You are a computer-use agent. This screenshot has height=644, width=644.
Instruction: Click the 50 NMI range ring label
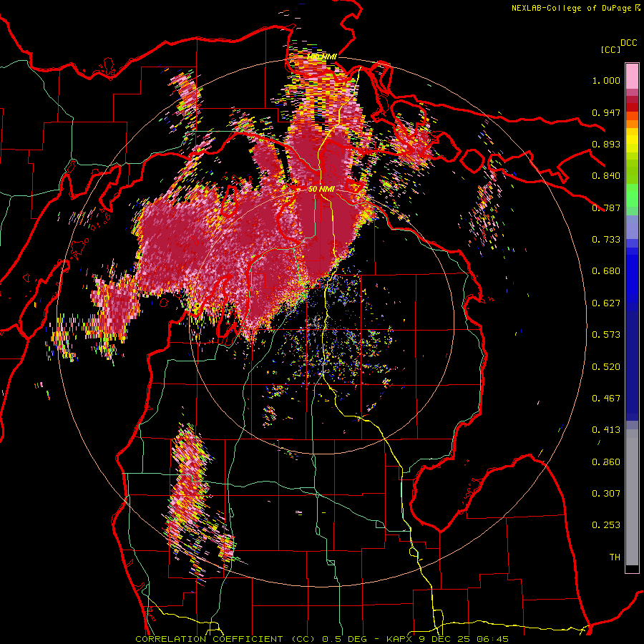(321, 190)
